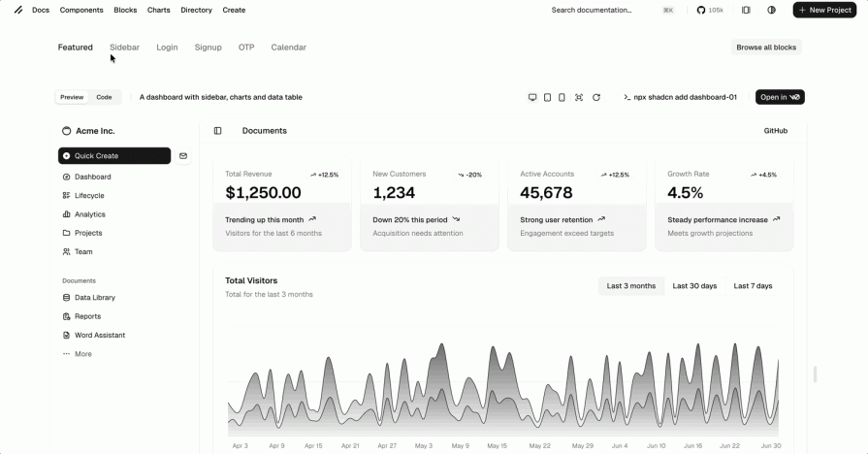
Task: Open preview in fullscreen icon
Action: point(579,97)
